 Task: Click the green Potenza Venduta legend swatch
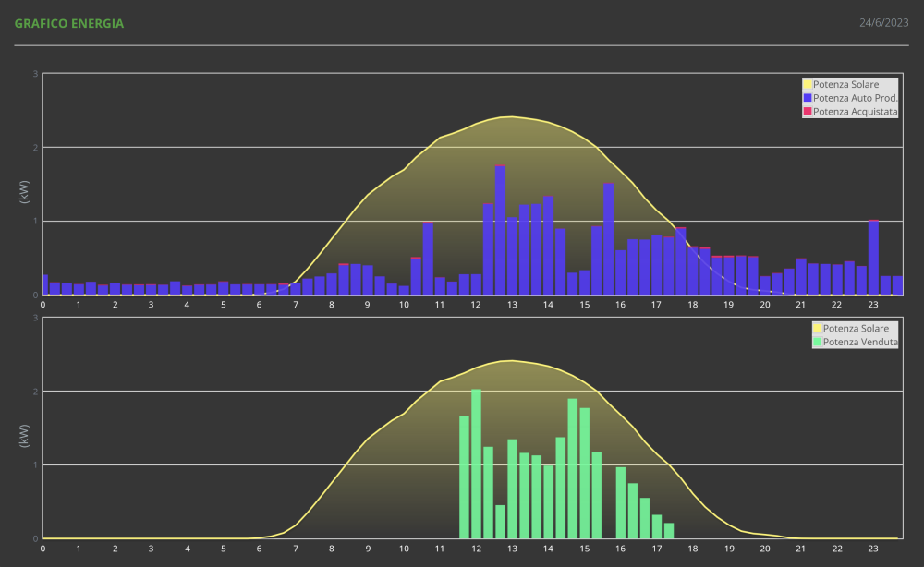pyautogui.click(x=817, y=342)
